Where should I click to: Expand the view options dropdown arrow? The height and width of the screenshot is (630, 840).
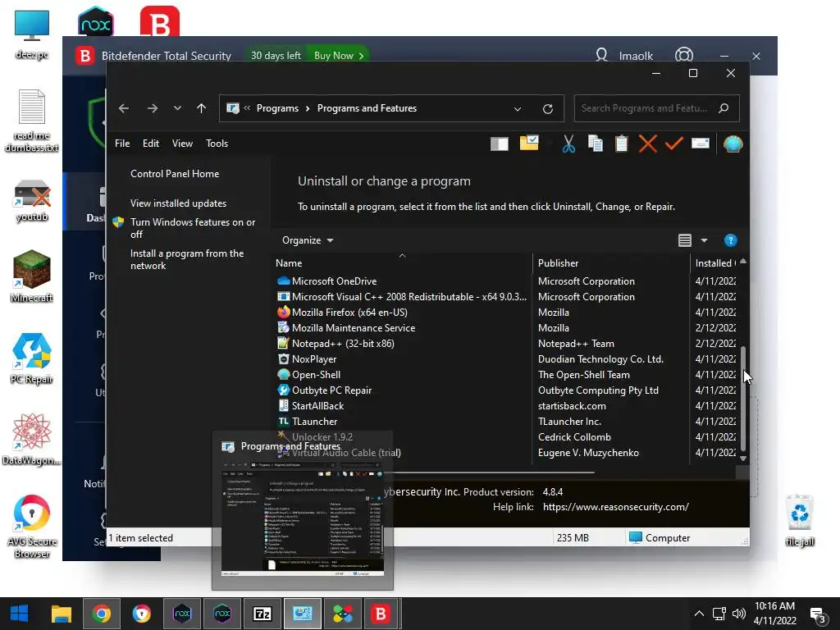[x=704, y=240]
